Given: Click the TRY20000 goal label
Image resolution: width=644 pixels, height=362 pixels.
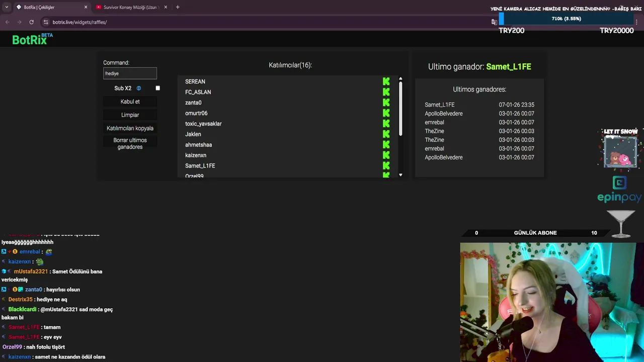Looking at the screenshot, I should (616, 31).
